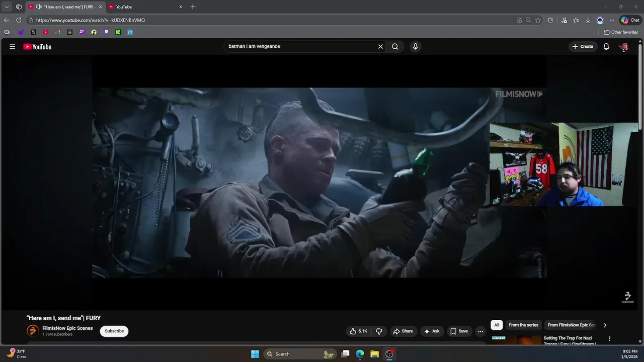The width and height of the screenshot is (644, 362).
Task: Open the YouTube guide hamburger menu
Action: click(12, 47)
